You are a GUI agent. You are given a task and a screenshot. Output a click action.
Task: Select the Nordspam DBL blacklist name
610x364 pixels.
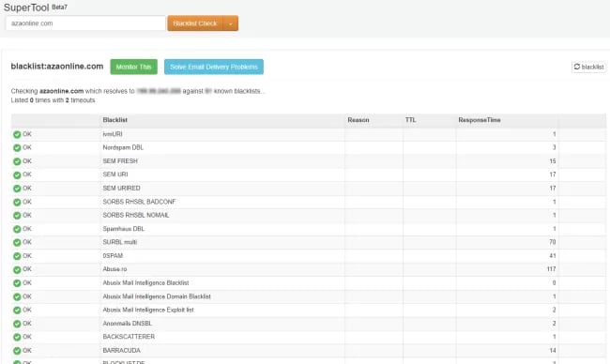pos(123,148)
